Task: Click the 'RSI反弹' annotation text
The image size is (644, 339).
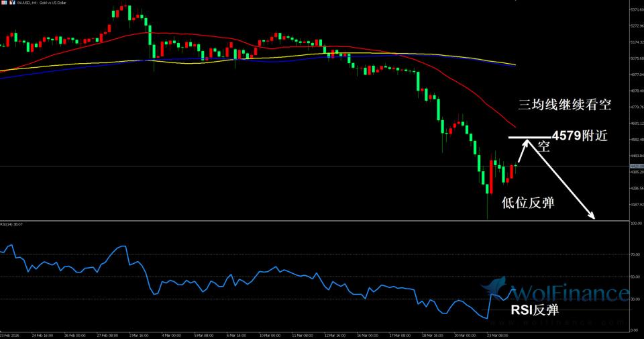Action: point(534,310)
